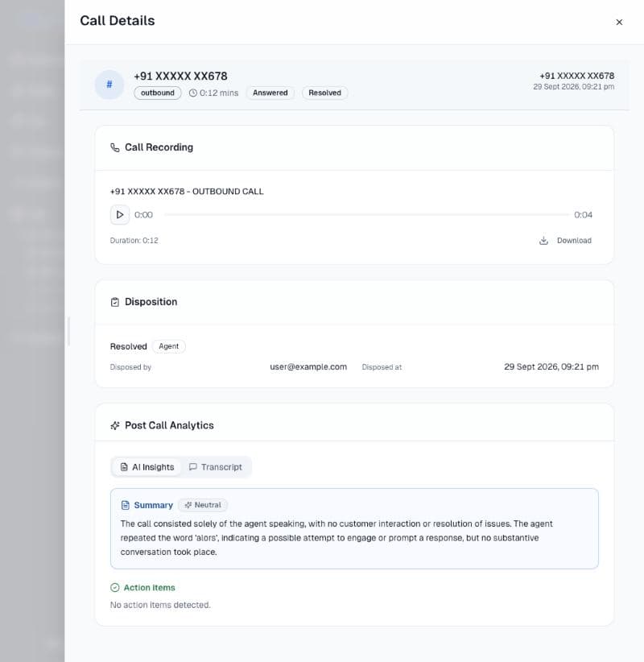Click the 'Disposed at' label
The width and height of the screenshot is (644, 662).
(x=382, y=367)
